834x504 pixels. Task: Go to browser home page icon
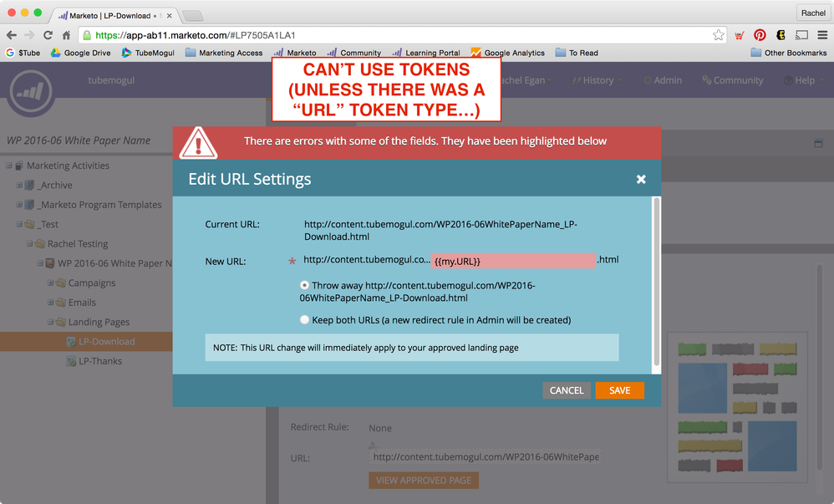(66, 35)
